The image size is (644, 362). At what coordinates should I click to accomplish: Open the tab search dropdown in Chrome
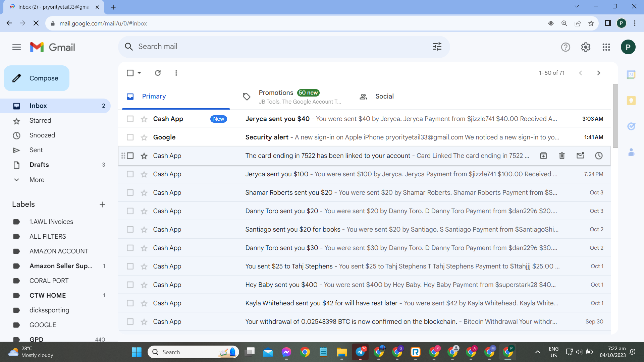pyautogui.click(x=577, y=6)
